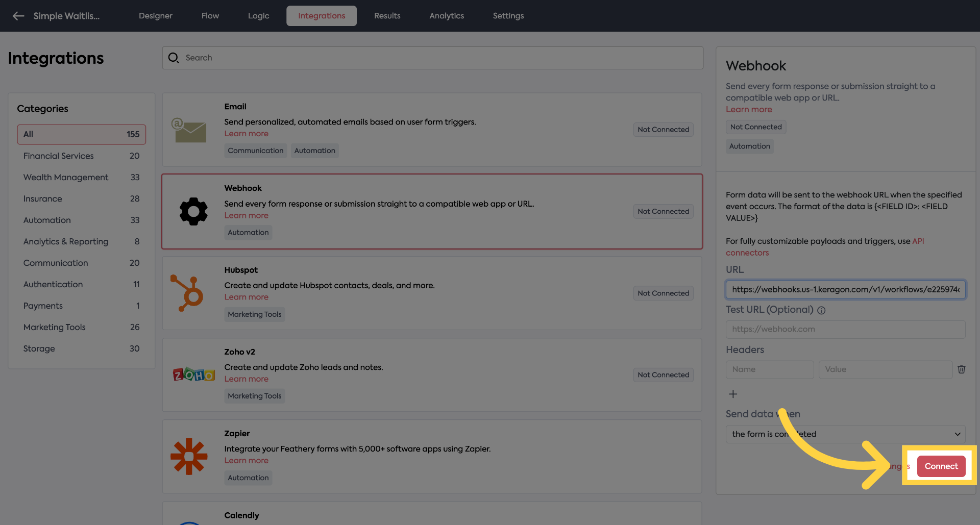Delete header row with trash icon

click(x=961, y=369)
